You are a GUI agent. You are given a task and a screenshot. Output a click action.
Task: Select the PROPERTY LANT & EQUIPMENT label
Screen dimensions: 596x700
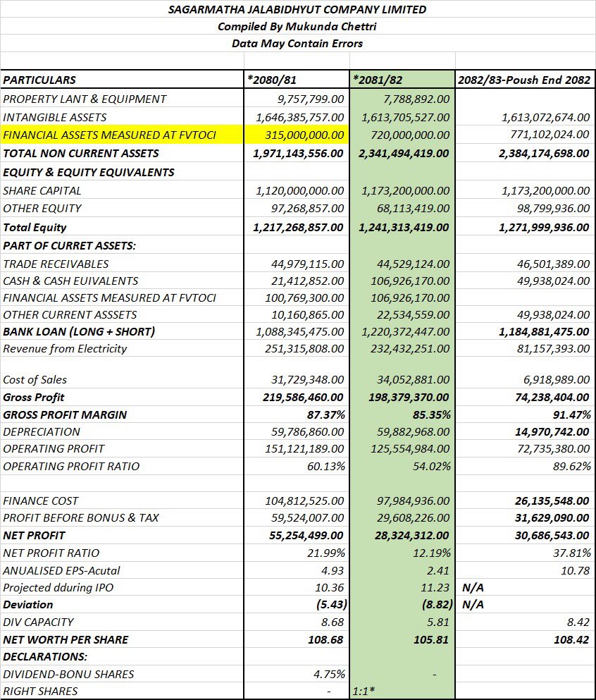click(x=85, y=99)
